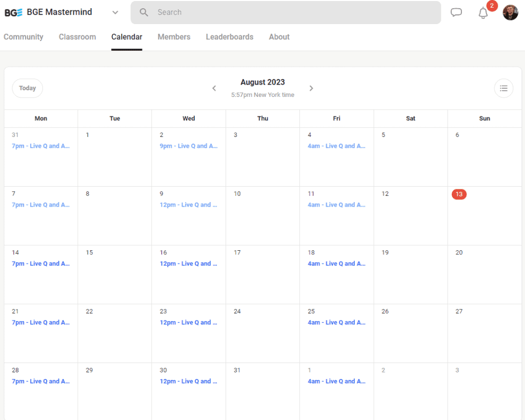Open the August 11 4am Live Q and A event
The width and height of the screenshot is (525, 420).
(x=336, y=205)
